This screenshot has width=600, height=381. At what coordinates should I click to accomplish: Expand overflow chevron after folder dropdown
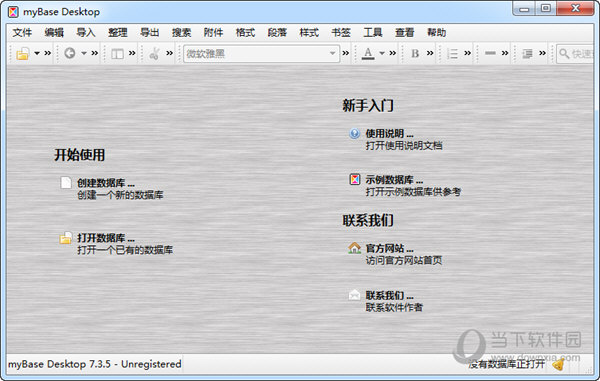pos(47,53)
